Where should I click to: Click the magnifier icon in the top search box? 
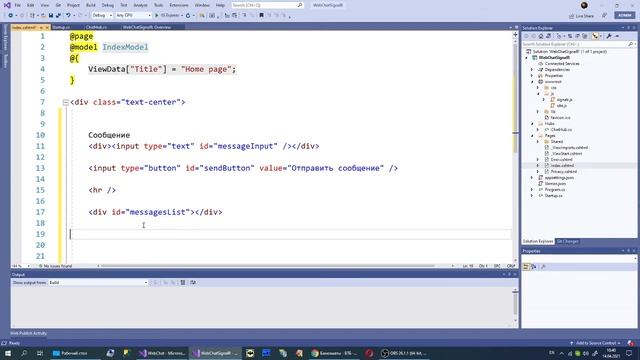(x=300, y=5)
